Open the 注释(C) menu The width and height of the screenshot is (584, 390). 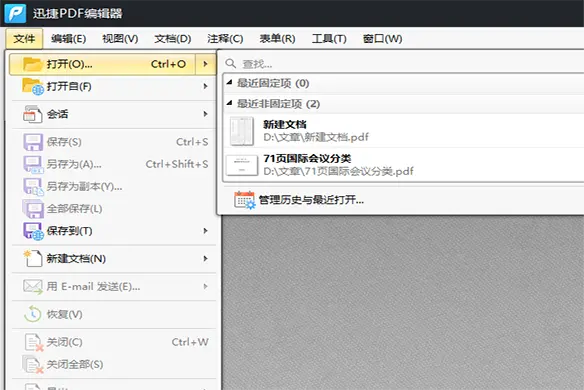(x=225, y=38)
